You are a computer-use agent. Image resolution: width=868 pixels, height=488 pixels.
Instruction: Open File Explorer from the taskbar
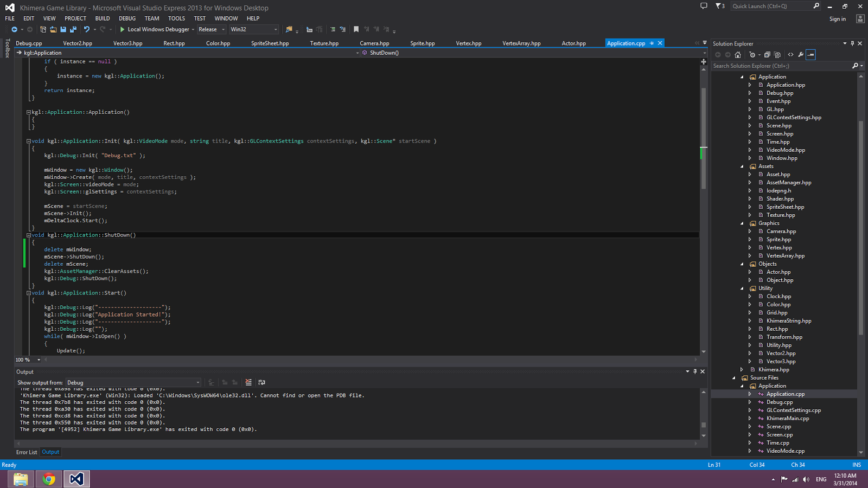pos(21,479)
